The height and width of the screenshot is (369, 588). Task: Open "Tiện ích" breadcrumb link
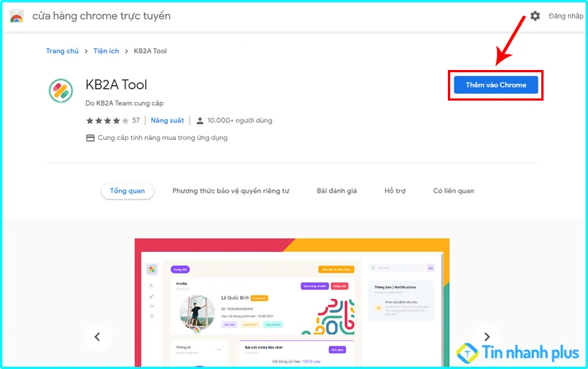point(106,51)
